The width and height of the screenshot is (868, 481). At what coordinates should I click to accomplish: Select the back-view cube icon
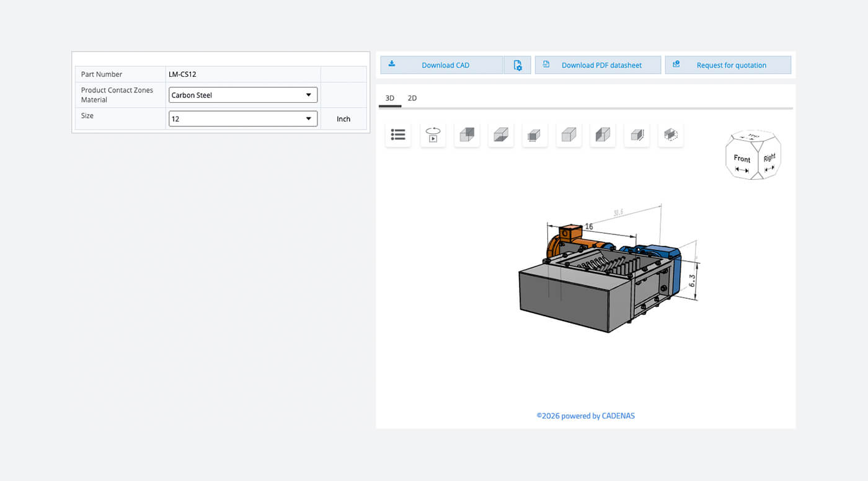point(467,135)
